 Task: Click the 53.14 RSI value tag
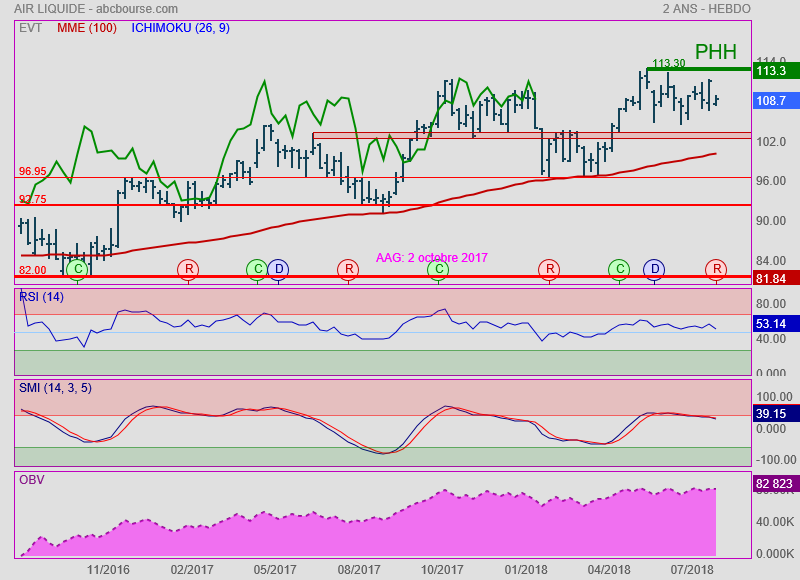pyautogui.click(x=776, y=324)
